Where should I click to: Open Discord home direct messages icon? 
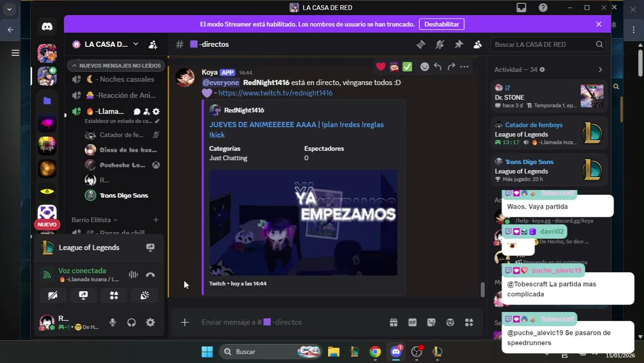point(47,27)
